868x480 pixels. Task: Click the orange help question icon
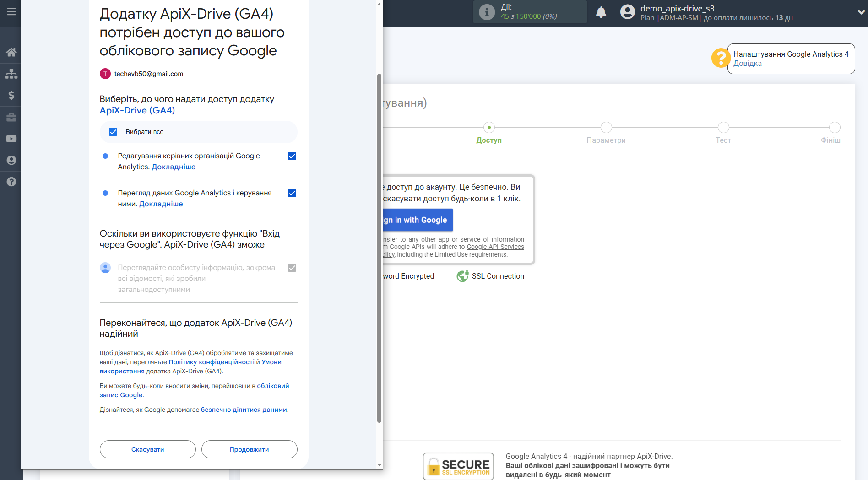point(720,58)
